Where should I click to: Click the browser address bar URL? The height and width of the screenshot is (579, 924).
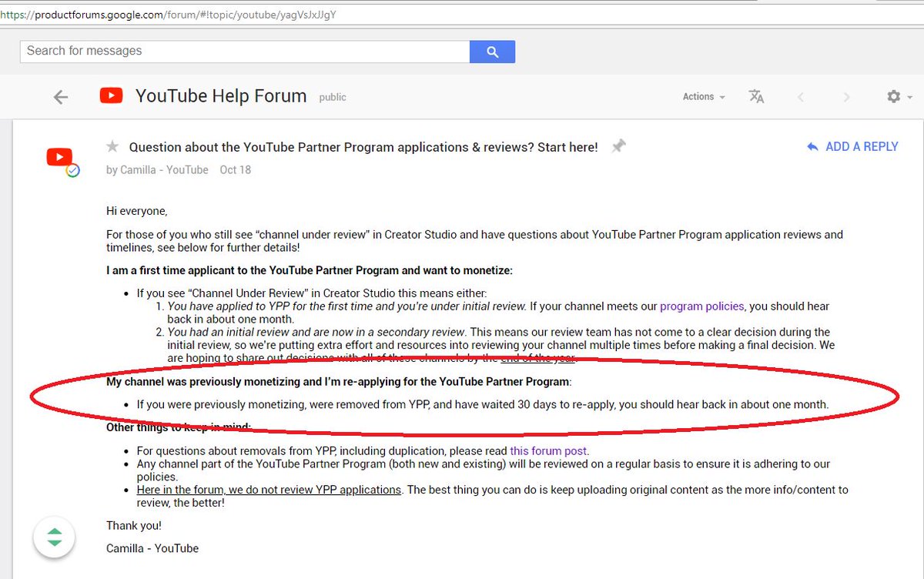pyautogui.click(x=168, y=15)
